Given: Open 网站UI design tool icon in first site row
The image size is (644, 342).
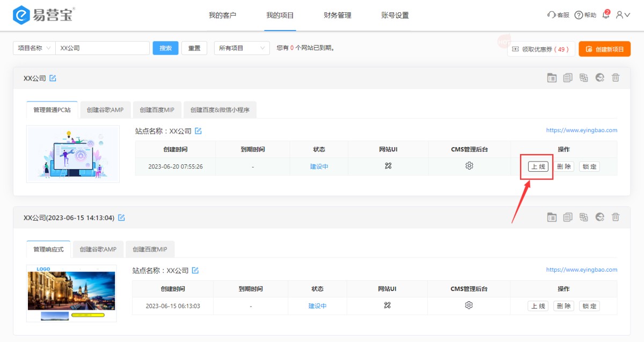Looking at the screenshot, I should (x=388, y=166).
